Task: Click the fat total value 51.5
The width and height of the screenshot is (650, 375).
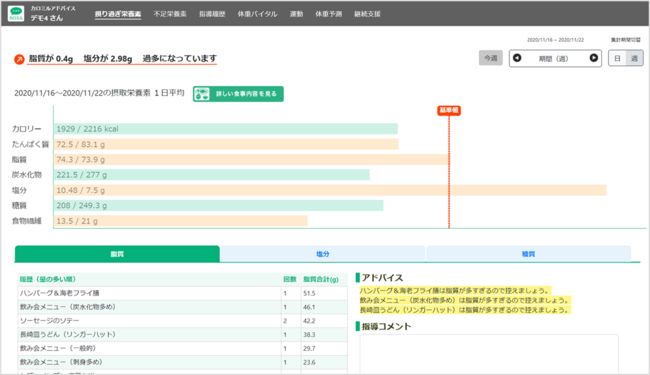Action: tap(309, 293)
